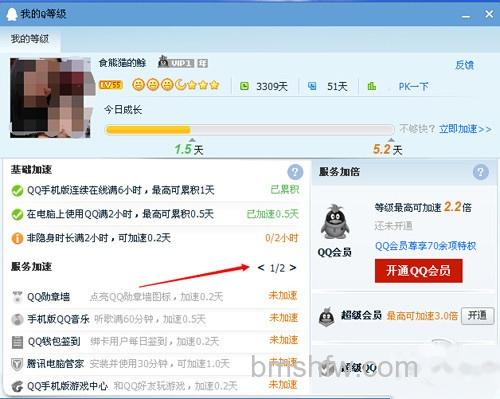
Task: Open the PK一下 link
Action: point(413,87)
